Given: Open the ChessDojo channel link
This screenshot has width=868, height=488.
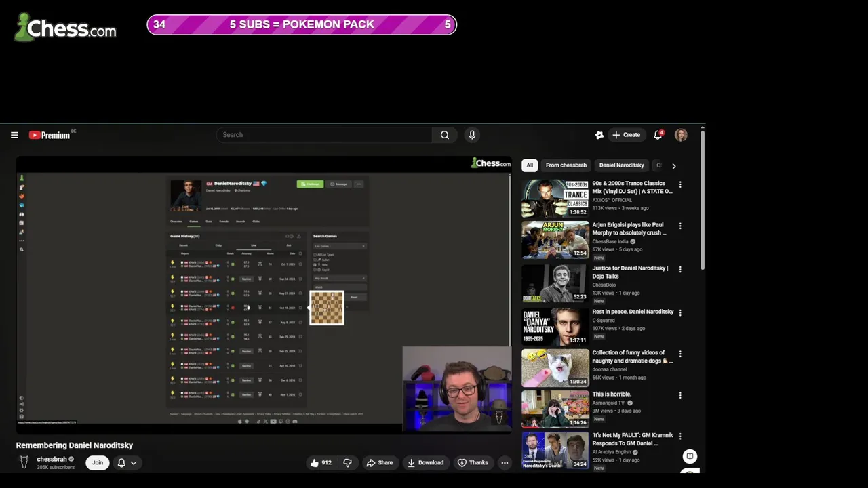Looking at the screenshot, I should point(604,285).
